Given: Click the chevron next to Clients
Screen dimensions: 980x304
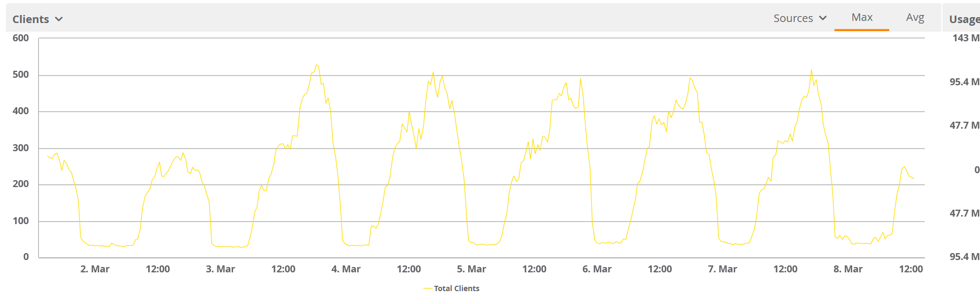Looking at the screenshot, I should coord(59,19).
